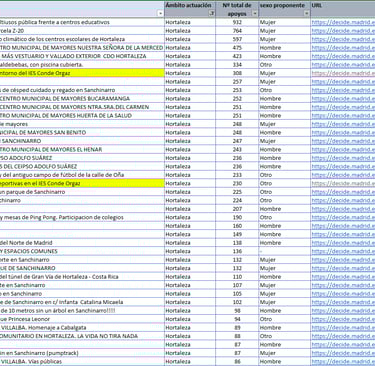375x366 pixels.
Task: Select the cell mentioning 'mesas de Ping Pong'
Action: pyautogui.click(x=82, y=218)
